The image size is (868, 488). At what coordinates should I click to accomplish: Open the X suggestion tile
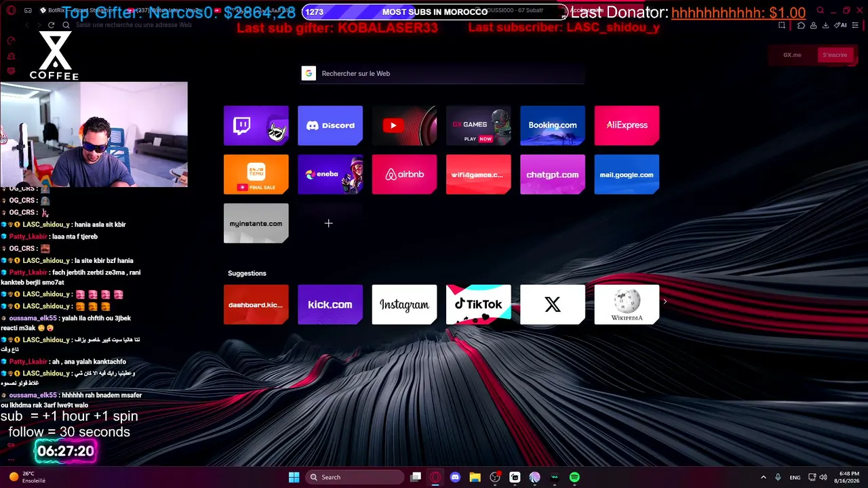[553, 304]
